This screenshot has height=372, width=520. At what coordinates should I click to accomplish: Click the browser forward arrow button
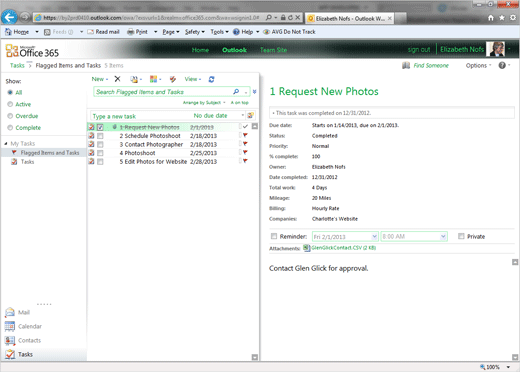pos(24,17)
